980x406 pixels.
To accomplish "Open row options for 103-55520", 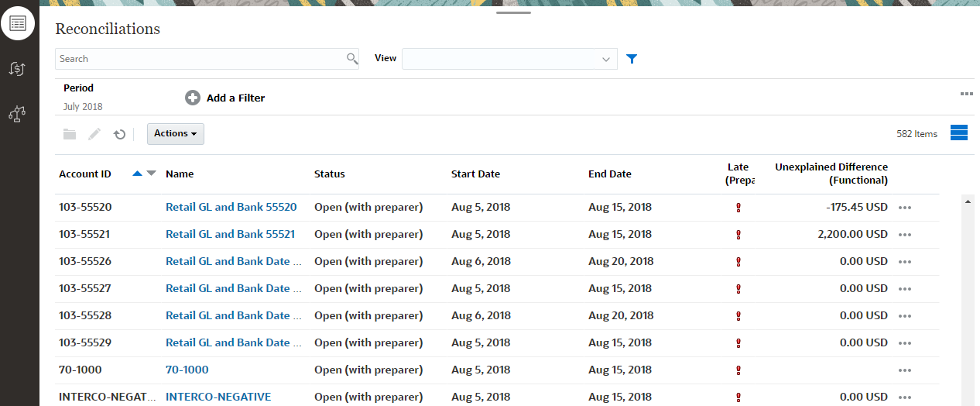I will (x=905, y=208).
